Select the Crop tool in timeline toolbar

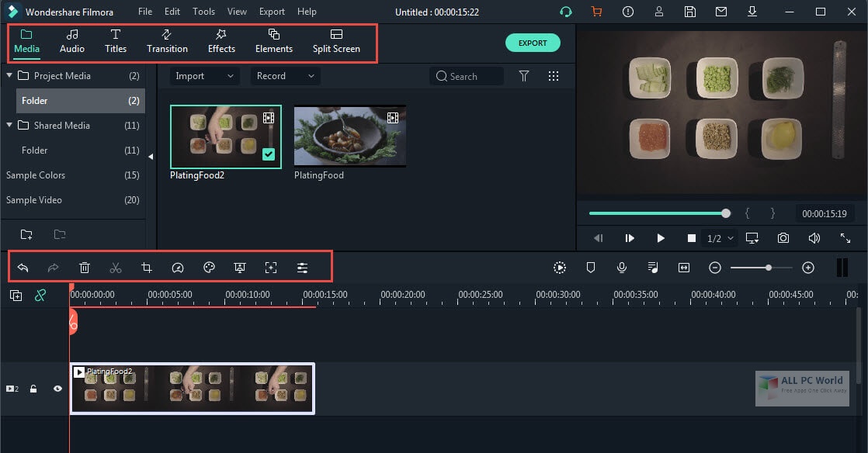coord(147,268)
